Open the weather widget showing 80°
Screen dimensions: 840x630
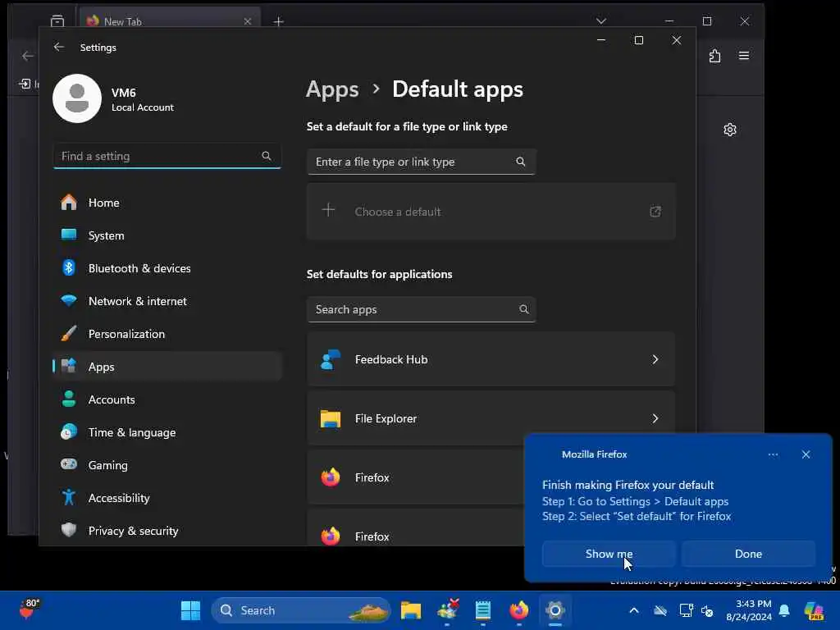click(30, 609)
